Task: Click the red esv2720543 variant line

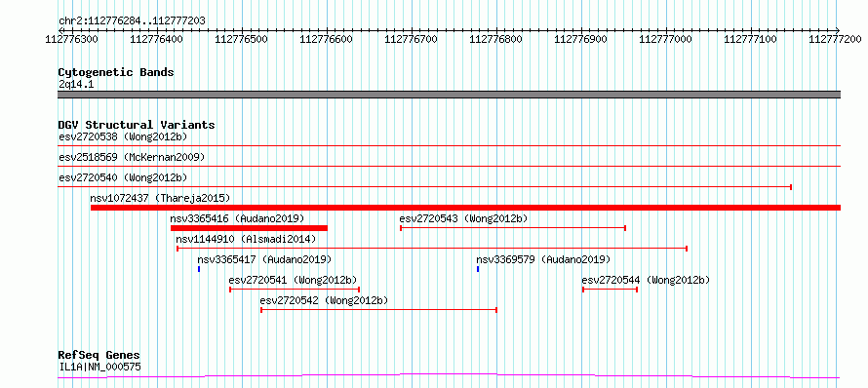Action: [513, 228]
